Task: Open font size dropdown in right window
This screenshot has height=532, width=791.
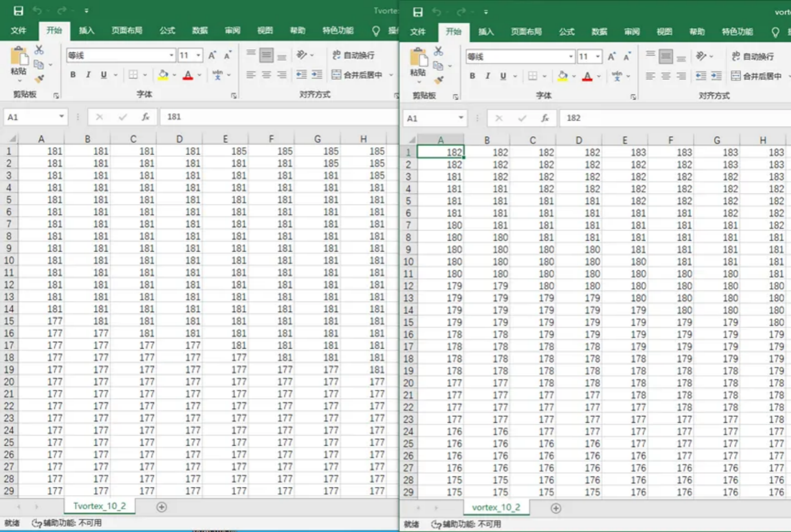Action: click(x=597, y=57)
